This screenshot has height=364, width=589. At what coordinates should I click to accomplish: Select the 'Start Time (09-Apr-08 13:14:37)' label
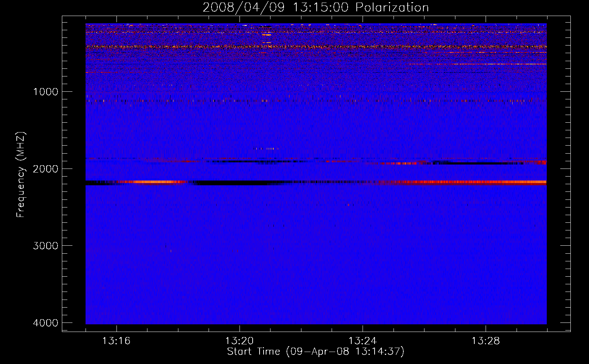[316, 352]
